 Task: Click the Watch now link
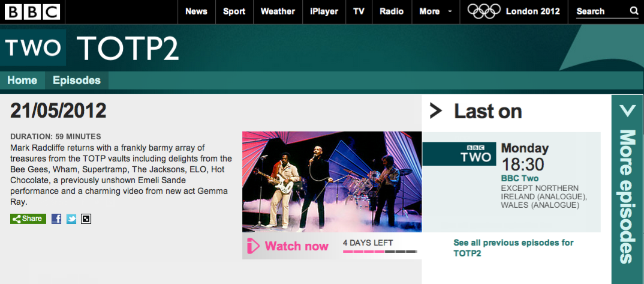coord(296,246)
